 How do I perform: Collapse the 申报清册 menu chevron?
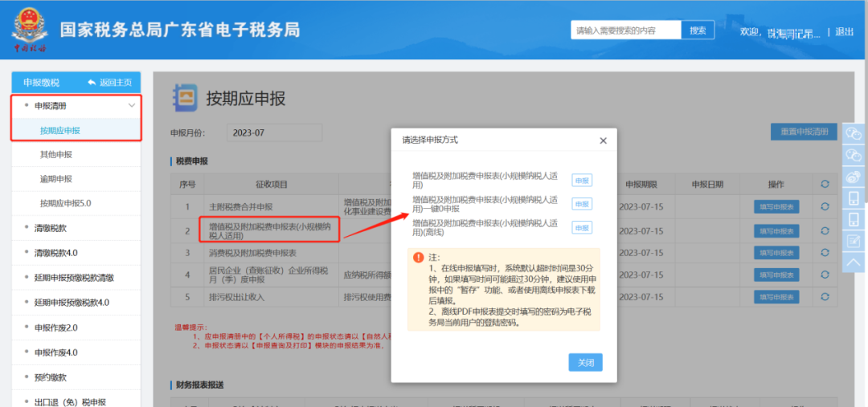tap(132, 105)
